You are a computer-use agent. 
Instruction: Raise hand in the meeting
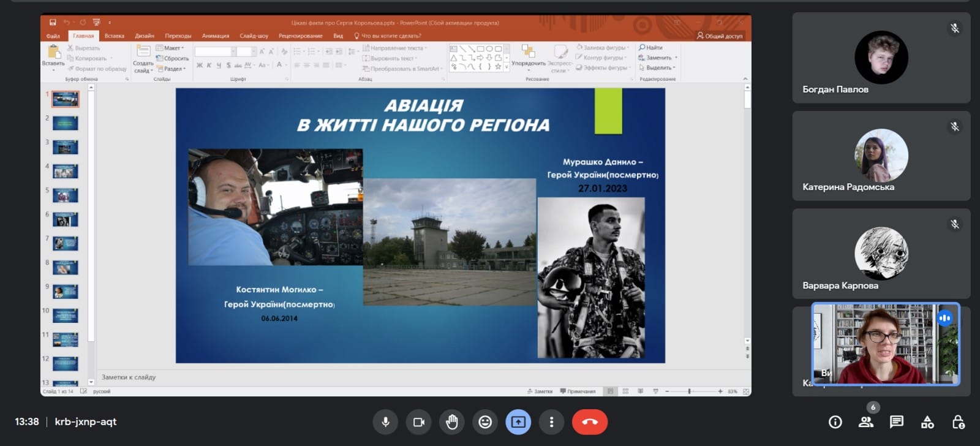(452, 422)
